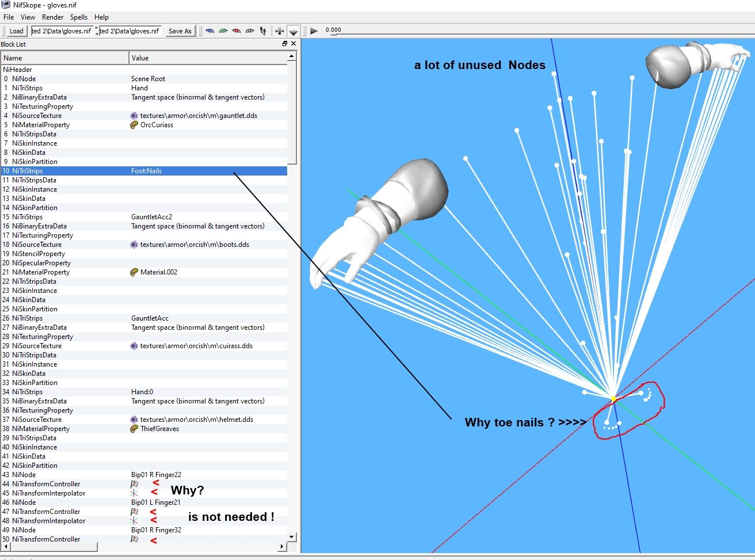Click the ThiefGreaves palette icon

(x=134, y=429)
